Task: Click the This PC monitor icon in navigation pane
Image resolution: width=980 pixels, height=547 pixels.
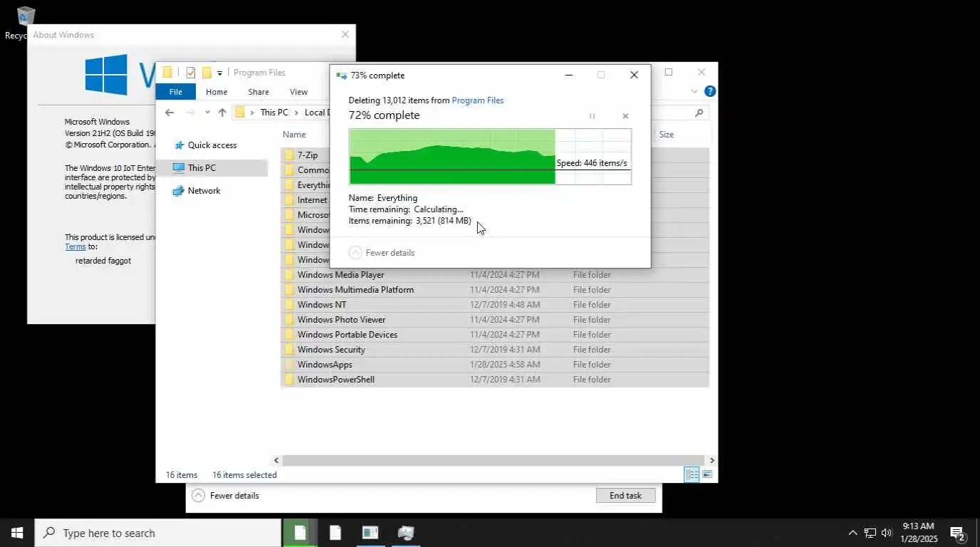Action: (x=178, y=168)
